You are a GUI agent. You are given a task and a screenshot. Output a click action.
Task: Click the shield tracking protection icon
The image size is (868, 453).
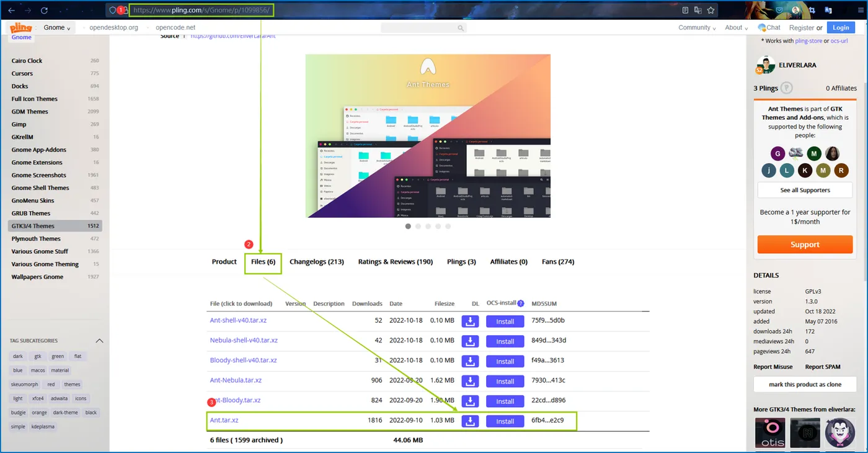[x=113, y=11]
